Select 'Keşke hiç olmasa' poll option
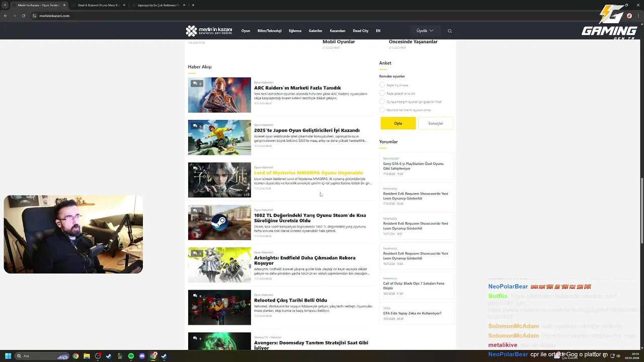Viewport: 644px width, 362px height. (x=382, y=85)
